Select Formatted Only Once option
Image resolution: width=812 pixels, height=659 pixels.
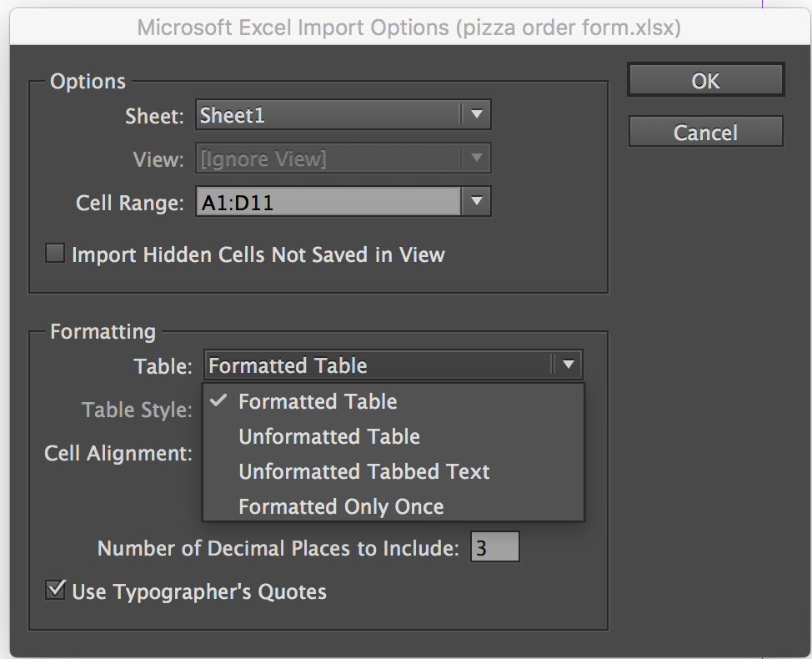click(340, 506)
